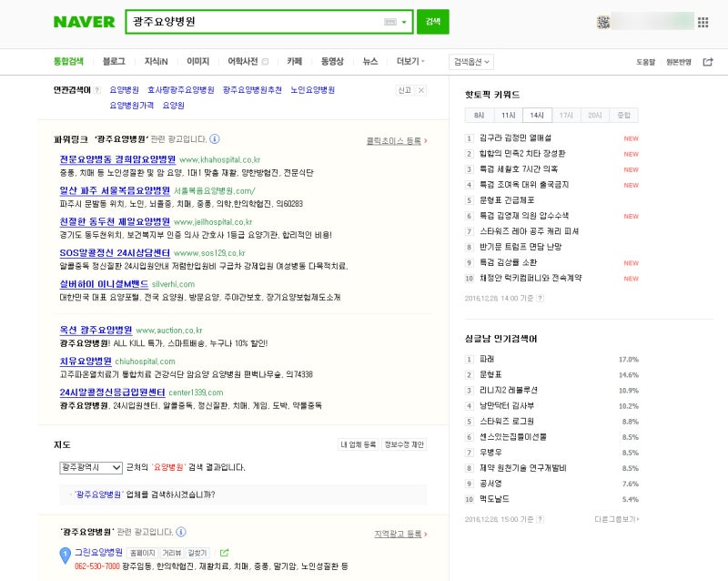Open the 뉴스 tab
Viewport: 728px width, 581px height.
click(x=370, y=61)
